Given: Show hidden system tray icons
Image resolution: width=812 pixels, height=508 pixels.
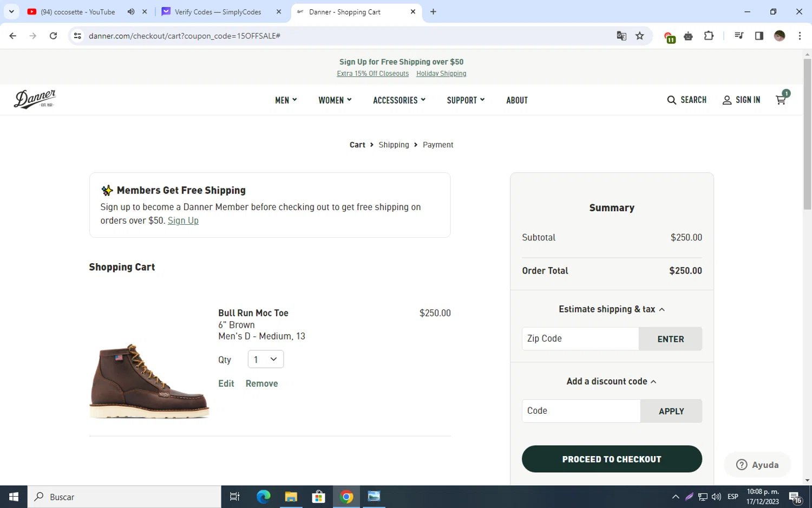Looking at the screenshot, I should click(676, 497).
